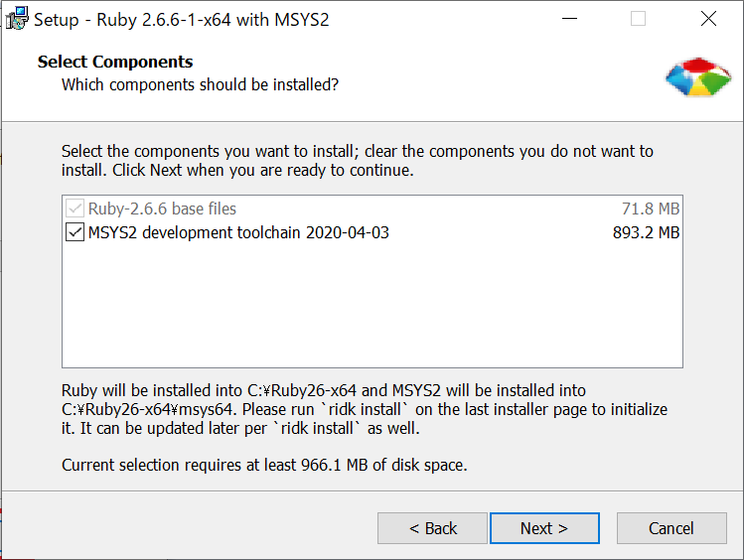The image size is (744, 560).
Task: Click the window title text
Action: click(x=181, y=20)
